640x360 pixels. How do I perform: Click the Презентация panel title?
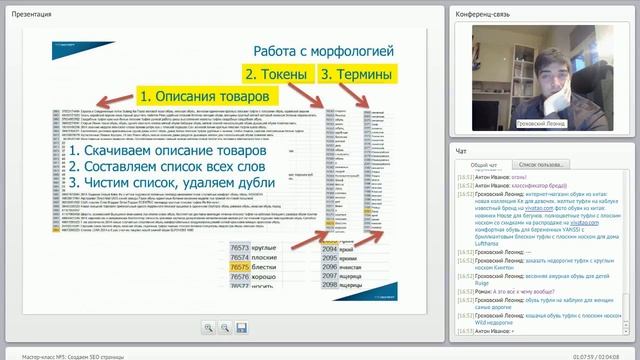(x=31, y=14)
